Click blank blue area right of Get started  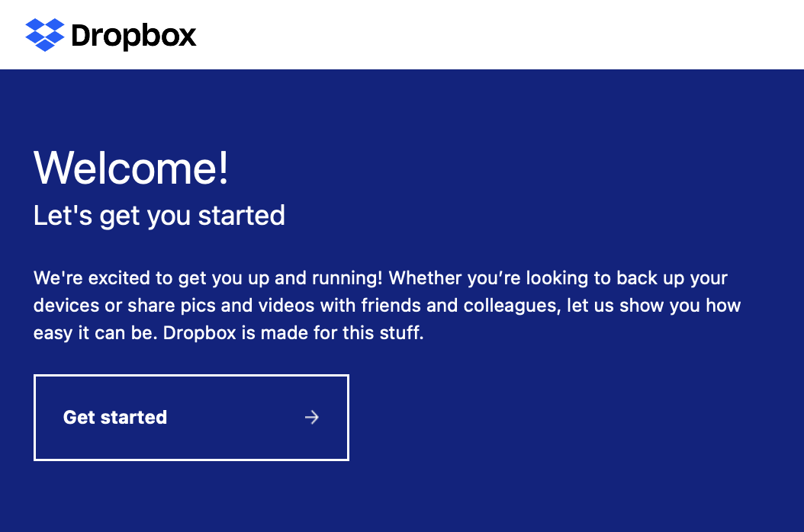pos(572,418)
